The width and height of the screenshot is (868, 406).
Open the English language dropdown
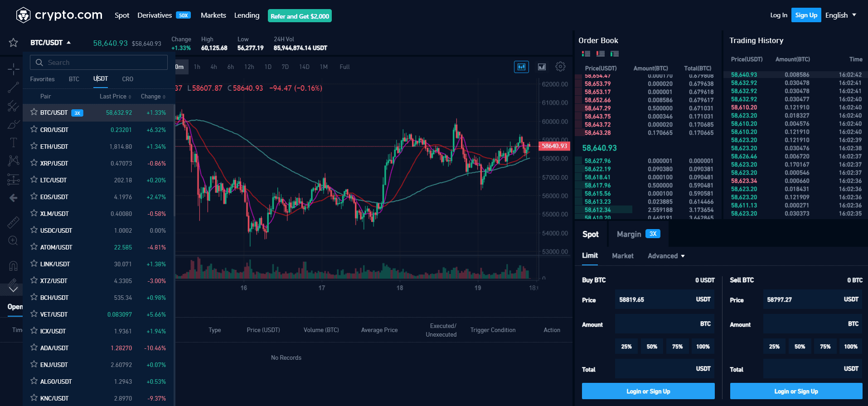click(x=840, y=15)
